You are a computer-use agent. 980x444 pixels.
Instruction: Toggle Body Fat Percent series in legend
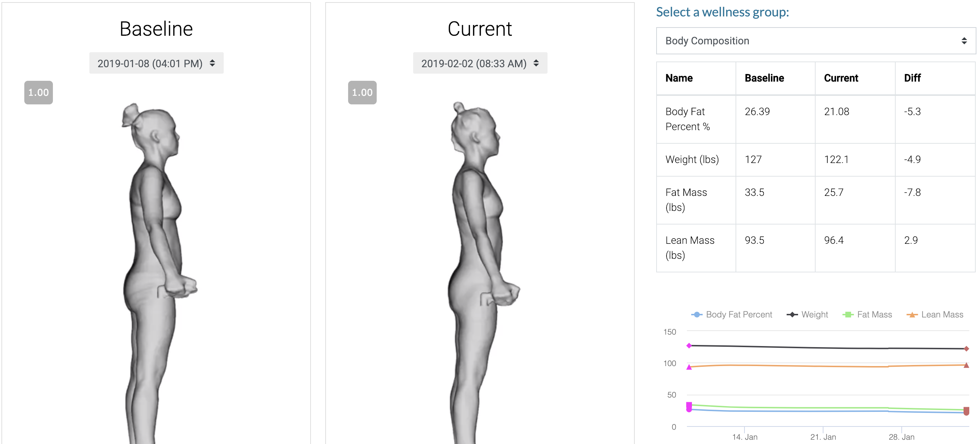731,314
